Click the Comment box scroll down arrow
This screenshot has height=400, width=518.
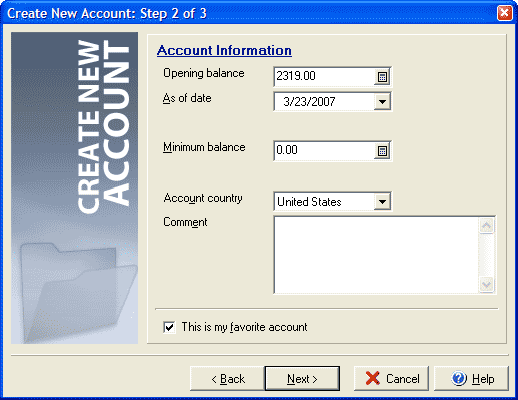tap(487, 285)
